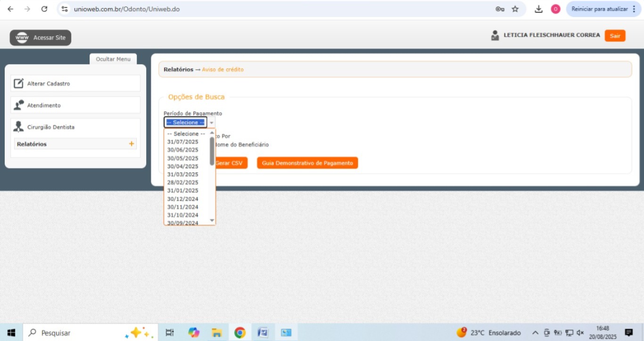Open Atendimento menu item
The width and height of the screenshot is (644, 341).
tap(44, 105)
